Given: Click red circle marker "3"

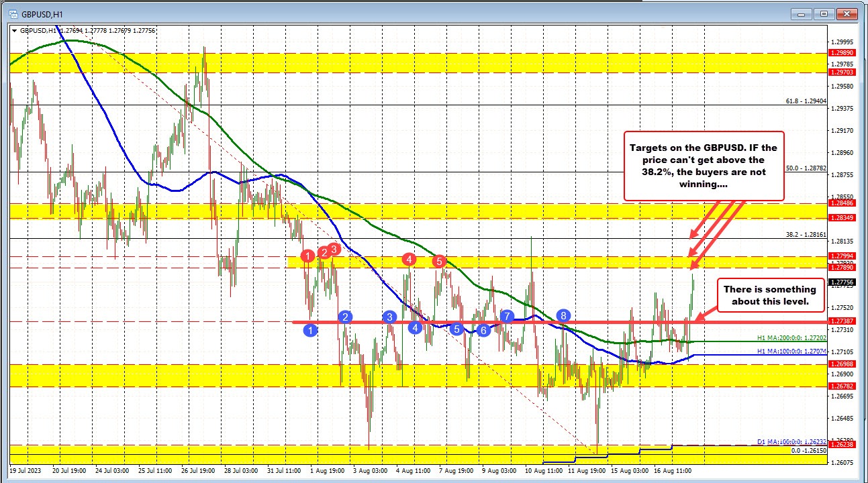Looking at the screenshot, I should click(x=334, y=248).
